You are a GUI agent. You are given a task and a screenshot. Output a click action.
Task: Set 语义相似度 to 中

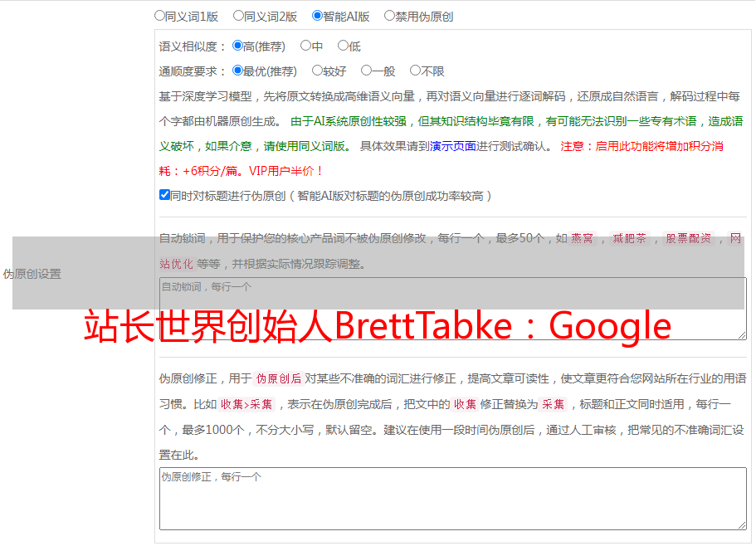tap(305, 46)
